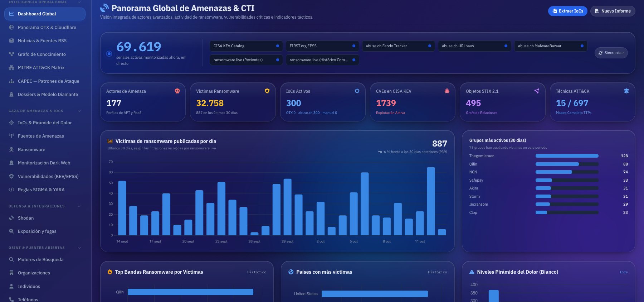The image size is (644, 302).
Task: Toggle the CISA KEV Catalog source chip
Action: 246,46
